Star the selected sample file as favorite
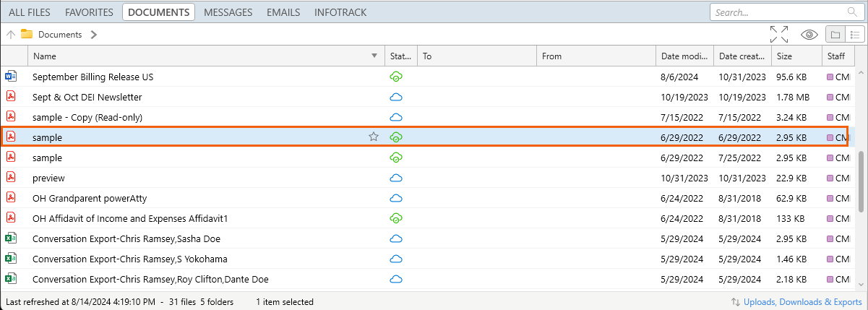This screenshot has height=310, width=868. pos(374,137)
